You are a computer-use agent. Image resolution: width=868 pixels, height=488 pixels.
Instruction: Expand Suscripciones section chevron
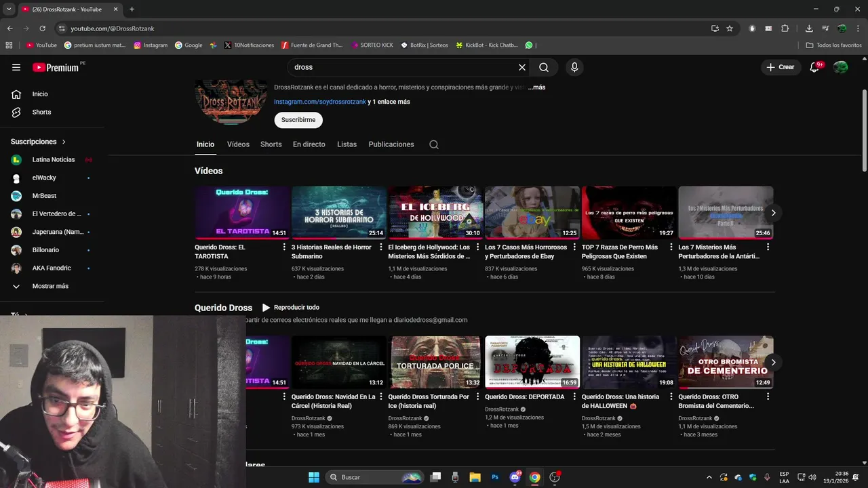(x=64, y=142)
